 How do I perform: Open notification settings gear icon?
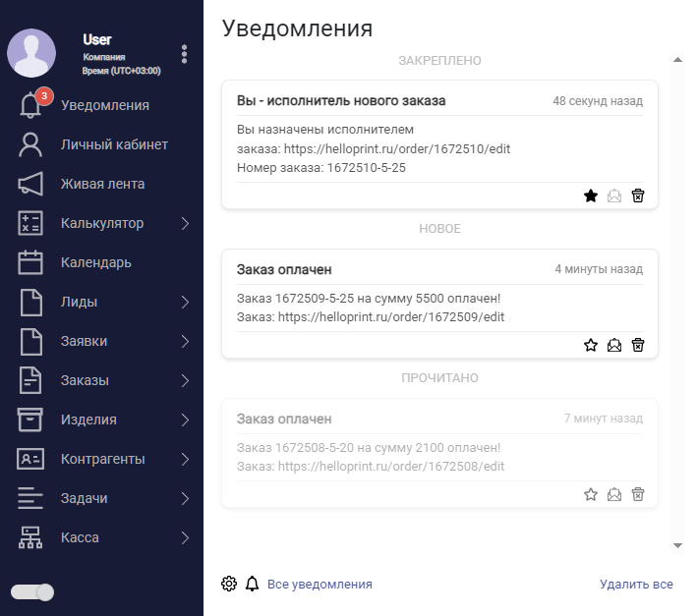coord(229,584)
